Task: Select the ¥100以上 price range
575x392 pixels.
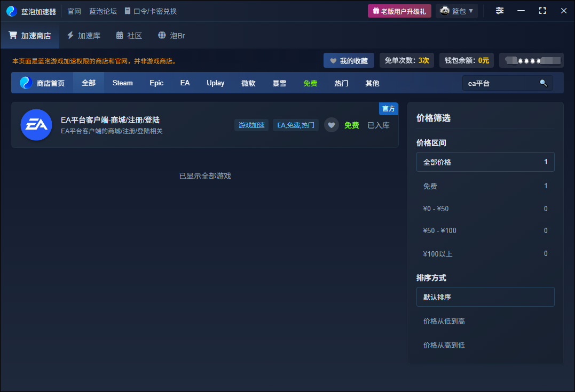Action: 485,254
